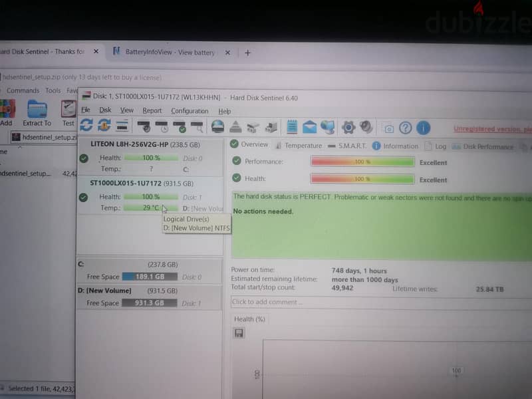Switch to the Disk Performance tab
The width and height of the screenshot is (532, 399).
click(x=483, y=146)
